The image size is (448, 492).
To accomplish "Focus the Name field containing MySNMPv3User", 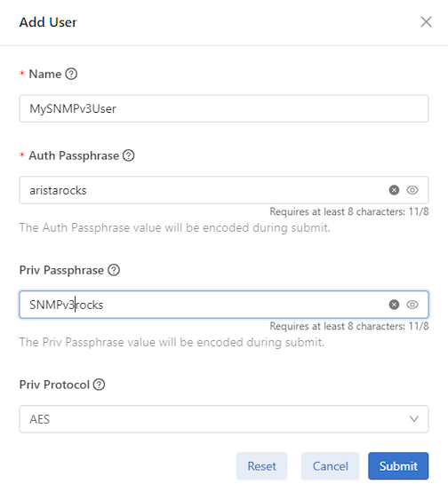I will point(224,108).
